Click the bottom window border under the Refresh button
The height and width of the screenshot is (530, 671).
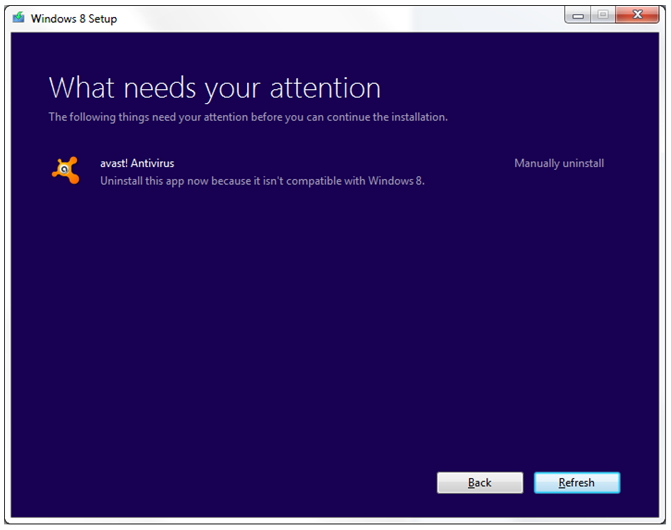point(576,521)
